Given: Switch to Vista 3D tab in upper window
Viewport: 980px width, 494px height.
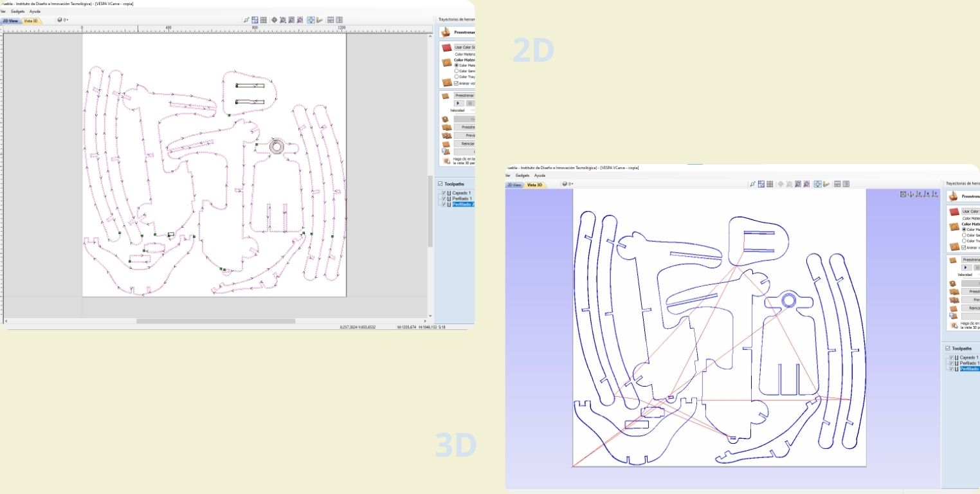Looking at the screenshot, I should (30, 21).
